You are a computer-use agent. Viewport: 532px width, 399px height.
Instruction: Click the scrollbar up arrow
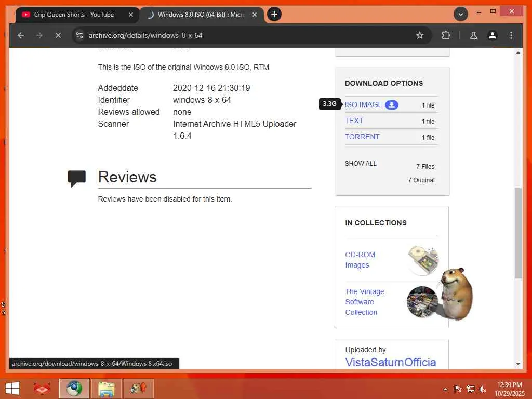(518, 52)
